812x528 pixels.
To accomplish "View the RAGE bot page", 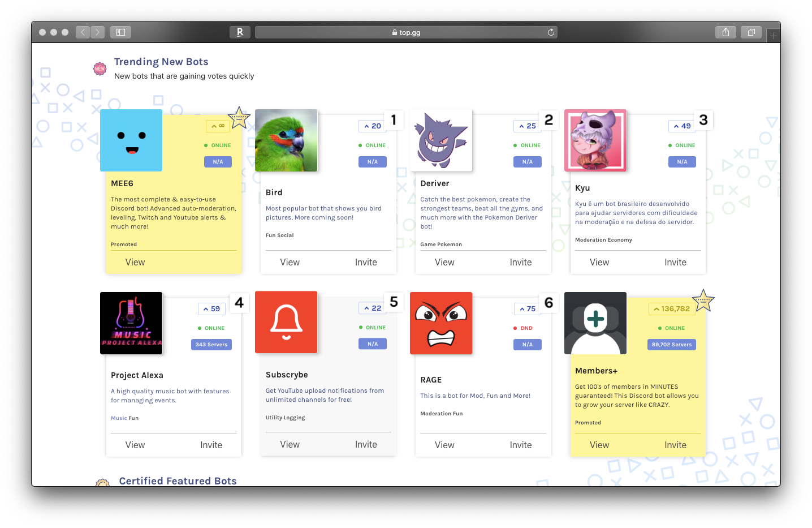I will [x=444, y=445].
